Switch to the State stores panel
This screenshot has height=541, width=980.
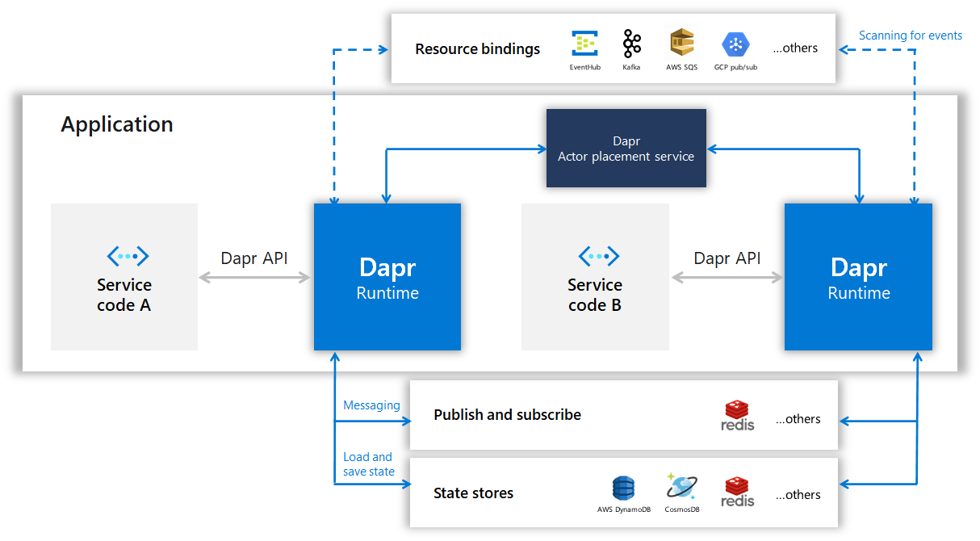[x=473, y=493]
